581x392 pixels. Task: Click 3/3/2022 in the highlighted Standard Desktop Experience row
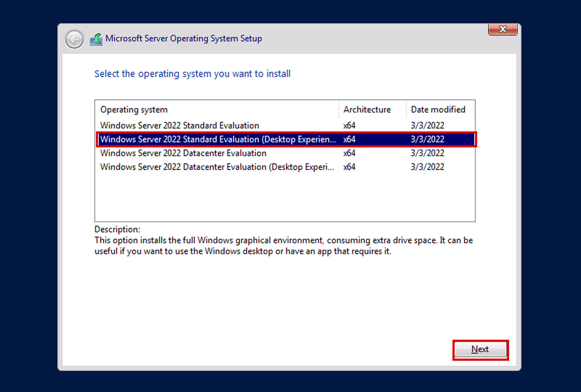tap(427, 139)
